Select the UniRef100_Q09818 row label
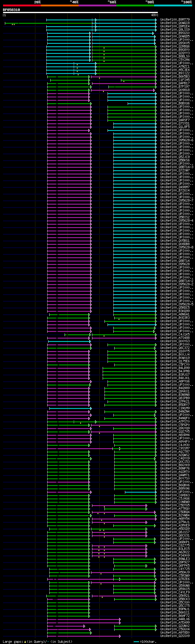The height and width of the screenshot is (644, 195). pos(175,90)
